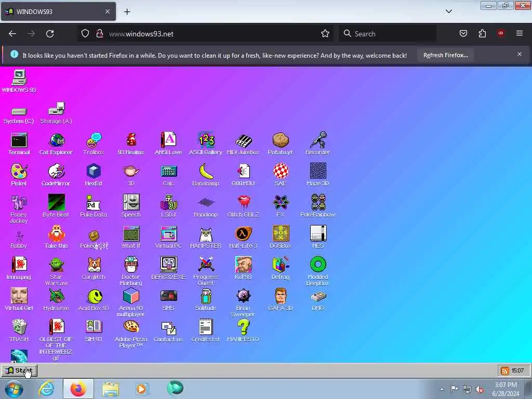Viewport: 532px width, 399px height.
Task: Select the ANSI Love icon
Action: (x=168, y=144)
